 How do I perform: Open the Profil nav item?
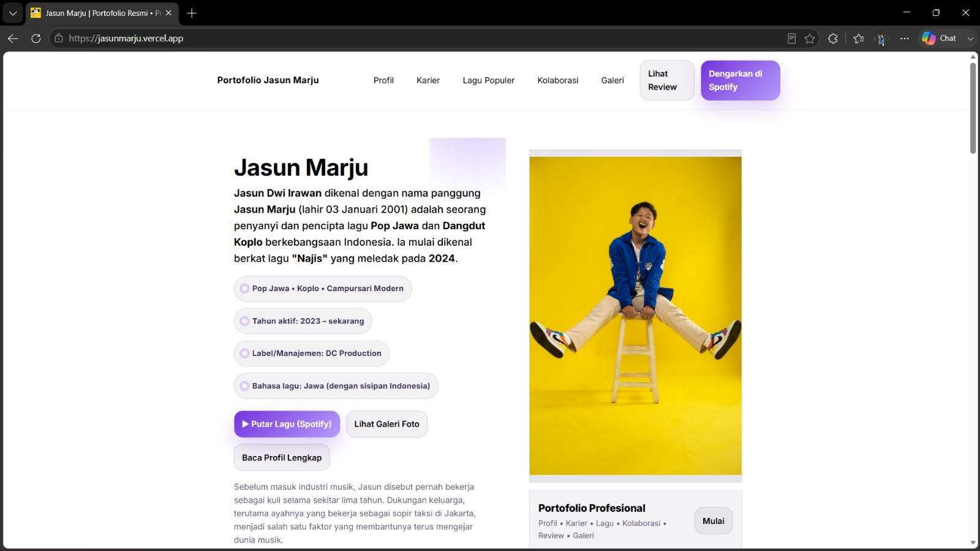[x=383, y=80]
